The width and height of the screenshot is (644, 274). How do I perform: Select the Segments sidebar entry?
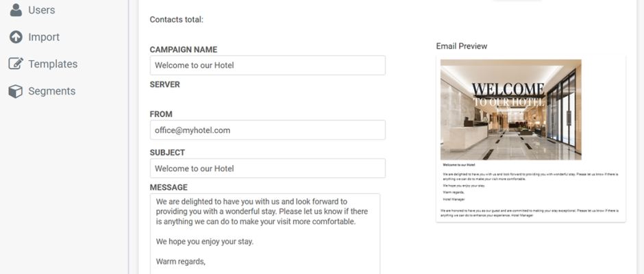coord(52,91)
